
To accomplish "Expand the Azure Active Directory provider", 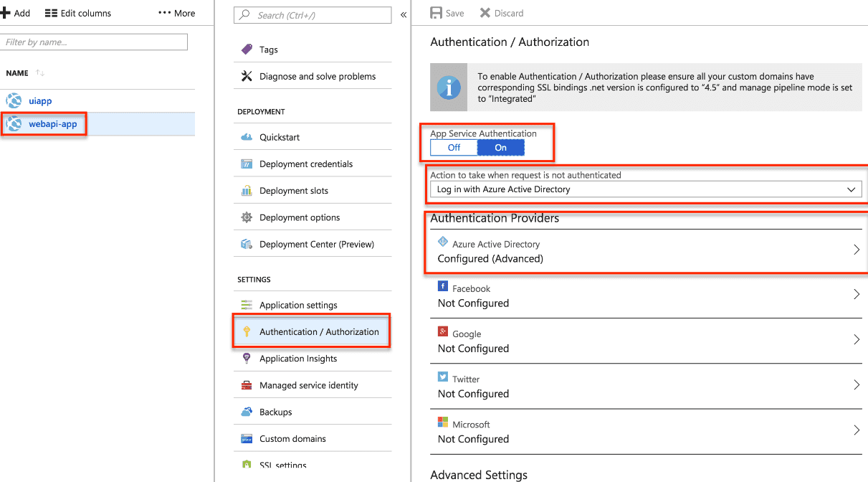I will click(x=649, y=251).
